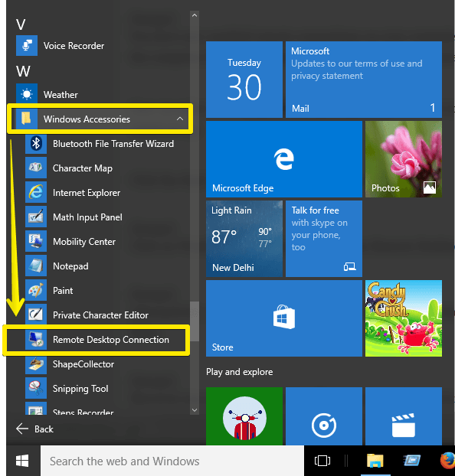Click the Search the web and Windows box

click(x=172, y=461)
